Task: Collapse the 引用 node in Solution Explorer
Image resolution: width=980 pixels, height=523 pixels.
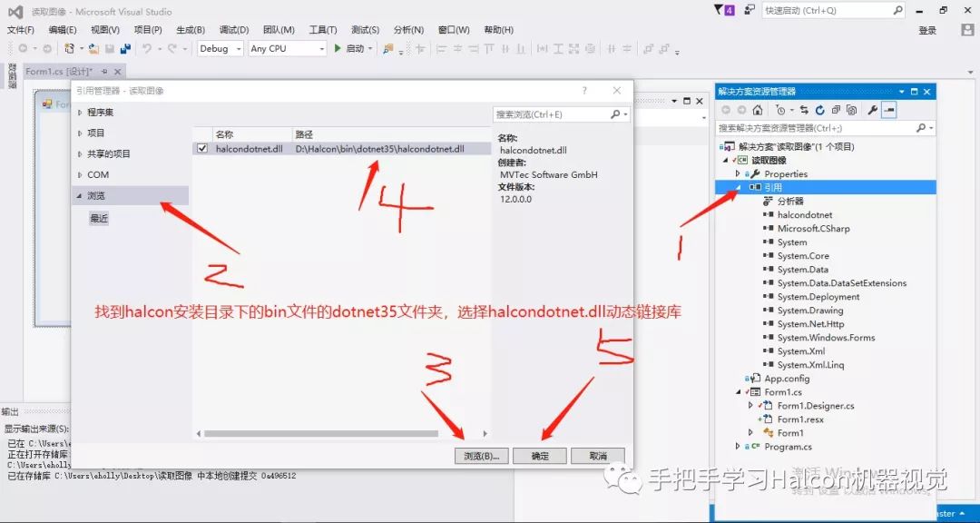Action: 738,187
